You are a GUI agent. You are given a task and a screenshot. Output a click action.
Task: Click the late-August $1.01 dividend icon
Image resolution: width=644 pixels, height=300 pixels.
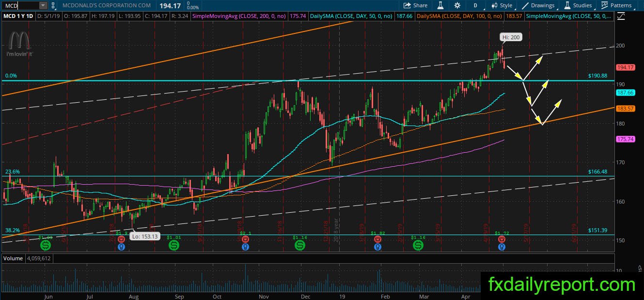tap(173, 246)
